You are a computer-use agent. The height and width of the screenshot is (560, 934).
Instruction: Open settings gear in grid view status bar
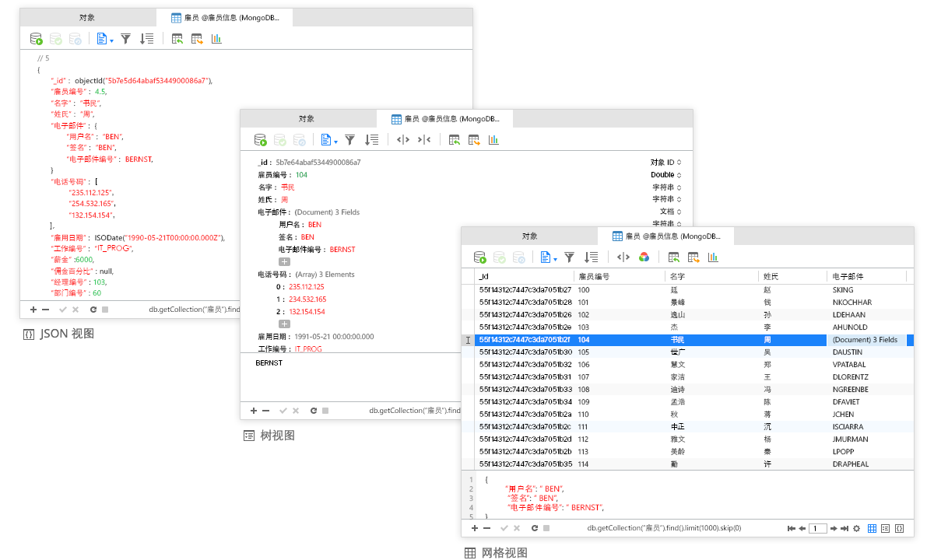856,528
